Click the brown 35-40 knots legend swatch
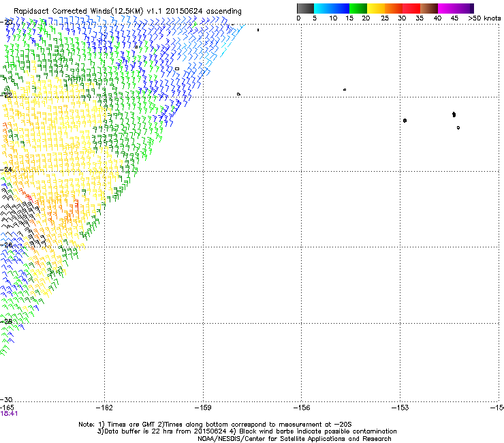Viewport: 504px width, 443px height. click(429, 8)
